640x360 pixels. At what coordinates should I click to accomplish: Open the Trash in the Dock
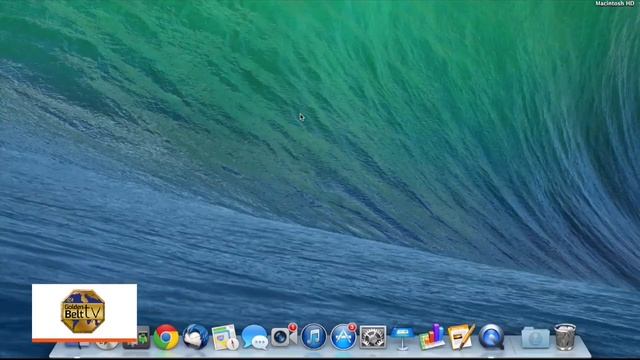[x=565, y=337]
